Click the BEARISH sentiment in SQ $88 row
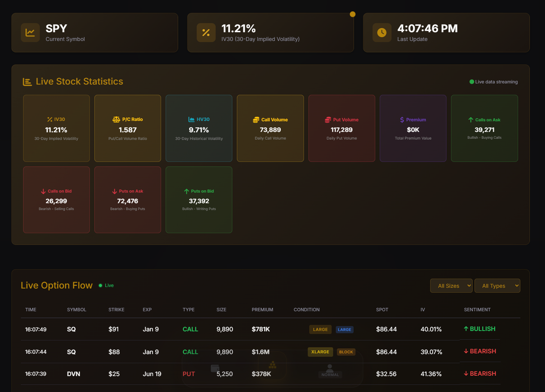 coord(480,351)
